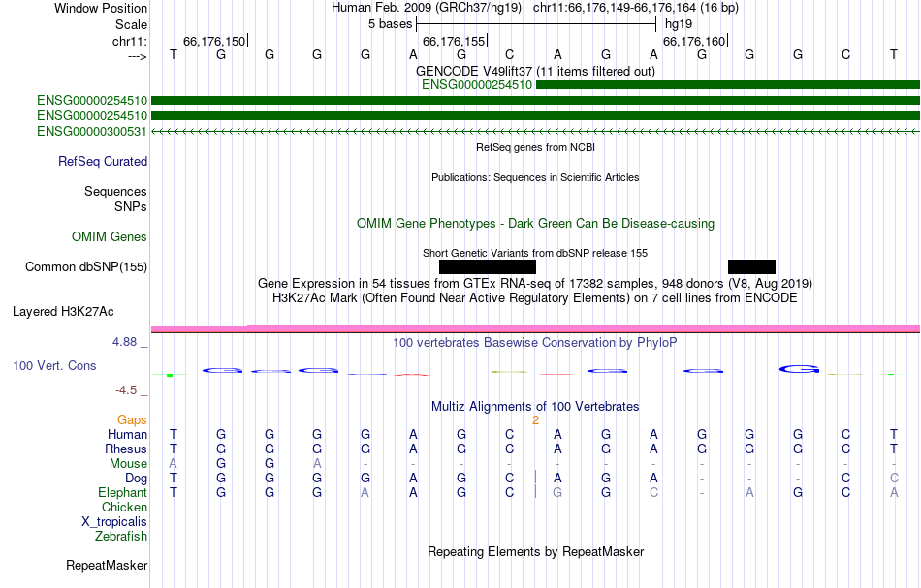Image resolution: width=921 pixels, height=588 pixels.
Task: Open H3K27Ac Mark ENCODE track title
Action: 535,298
